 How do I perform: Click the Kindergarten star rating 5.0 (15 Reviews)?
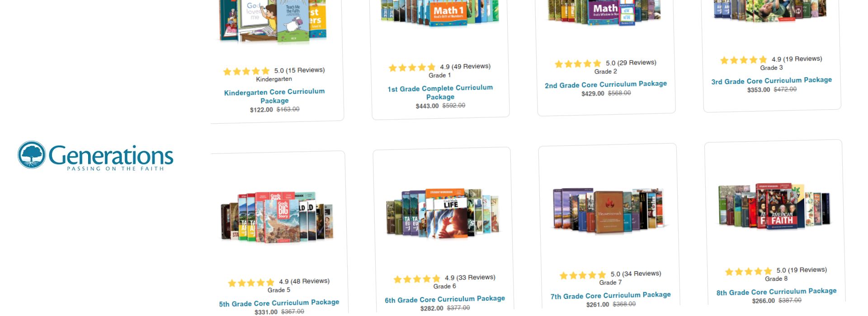pos(274,71)
